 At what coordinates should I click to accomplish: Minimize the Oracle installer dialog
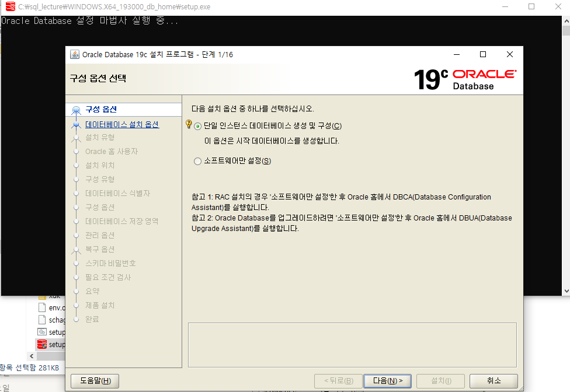click(457, 54)
